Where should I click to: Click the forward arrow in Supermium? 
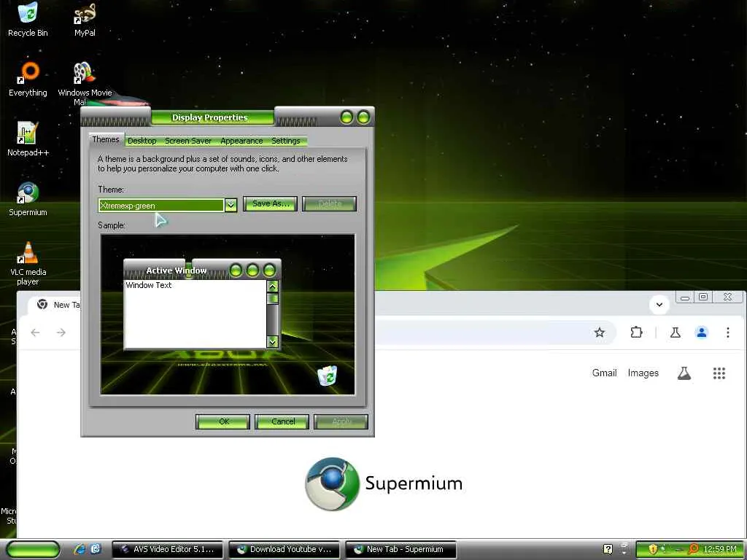point(61,332)
